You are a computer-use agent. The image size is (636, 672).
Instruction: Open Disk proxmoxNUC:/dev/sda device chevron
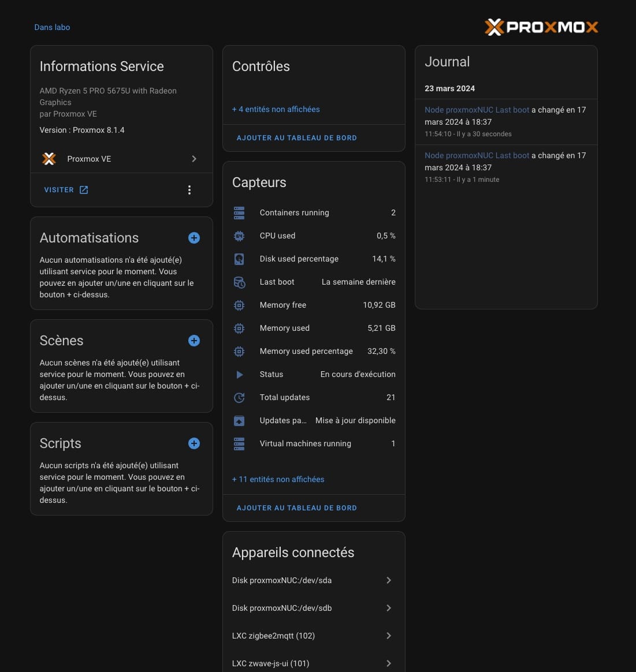[389, 580]
